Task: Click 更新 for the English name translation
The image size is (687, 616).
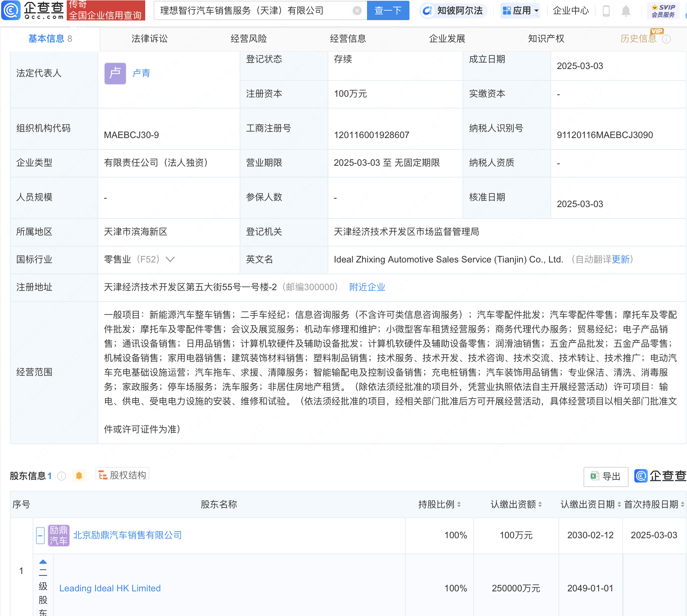Action: coord(621,259)
